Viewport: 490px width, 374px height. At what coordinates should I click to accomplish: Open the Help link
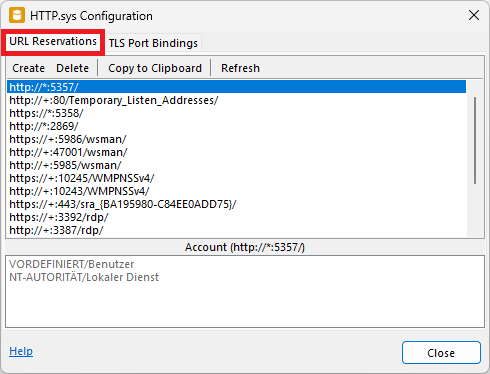coord(21,351)
